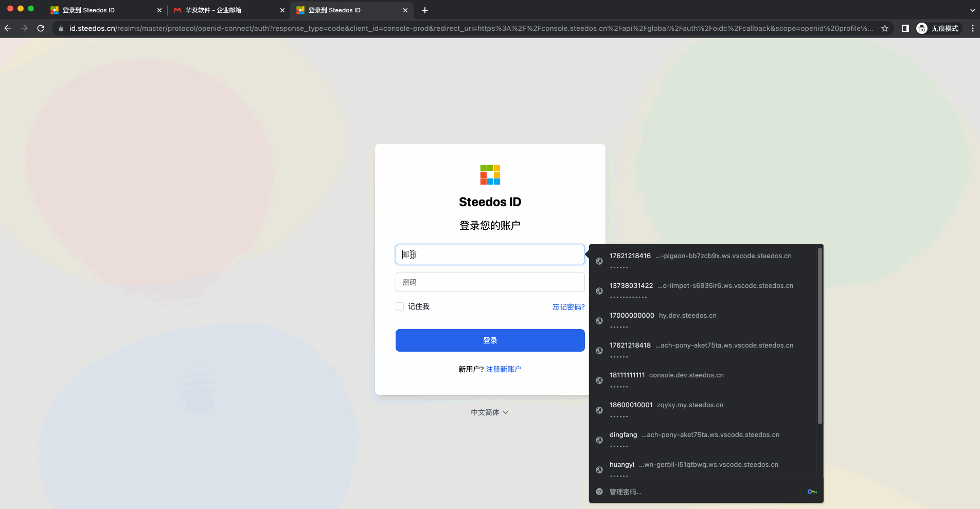The height and width of the screenshot is (509, 980).
Task: Click globe icon beside dingfang entry
Action: click(599, 440)
